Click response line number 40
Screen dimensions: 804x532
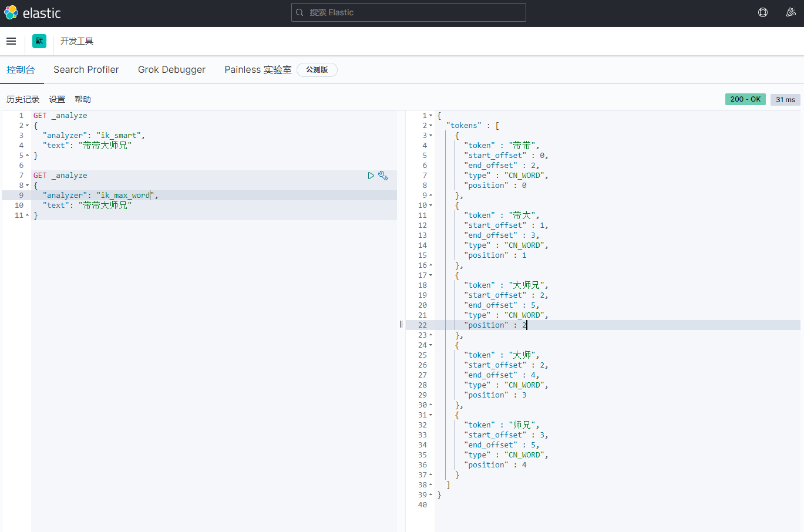pos(422,505)
